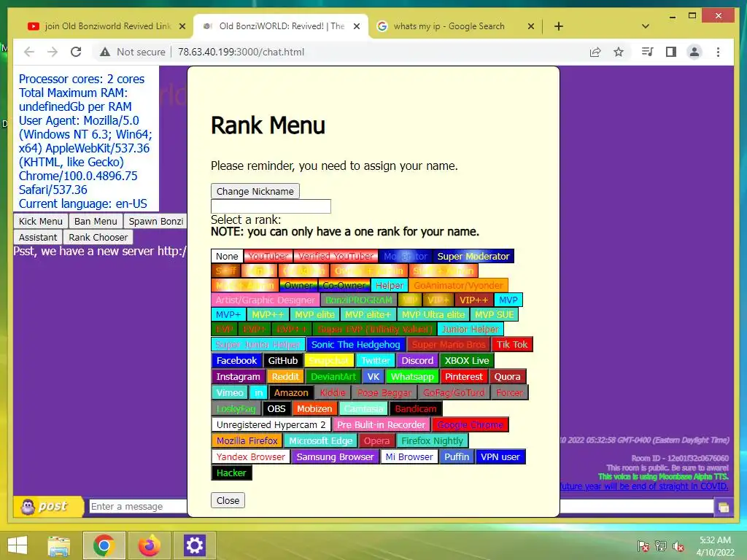The width and height of the screenshot is (747, 560).
Task: Select the None rank
Action: click(227, 256)
